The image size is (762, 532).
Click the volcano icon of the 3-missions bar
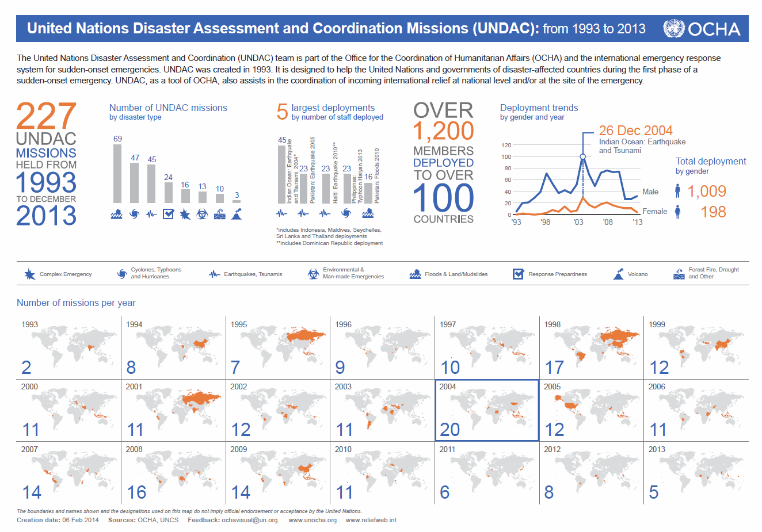pos(236,214)
